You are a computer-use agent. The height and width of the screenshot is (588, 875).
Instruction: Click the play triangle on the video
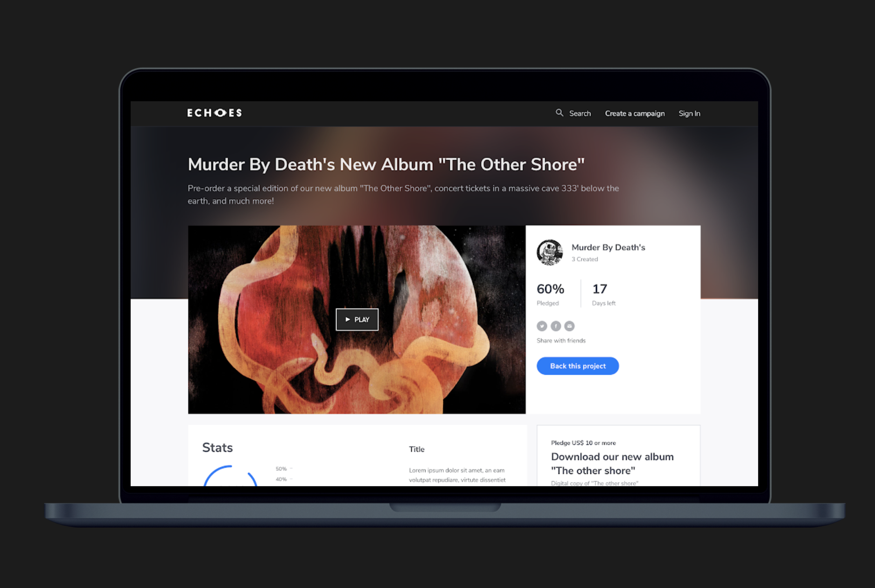click(x=348, y=319)
